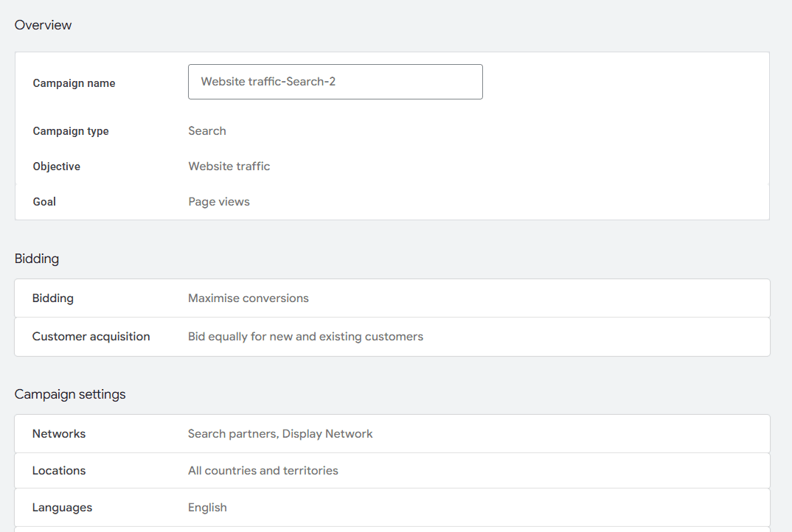
Task: Click 'Bid equally for new and existing customers'
Action: [x=305, y=337]
